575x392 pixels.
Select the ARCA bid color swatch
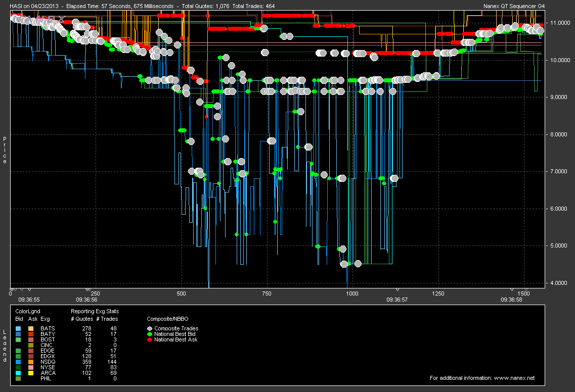point(18,373)
